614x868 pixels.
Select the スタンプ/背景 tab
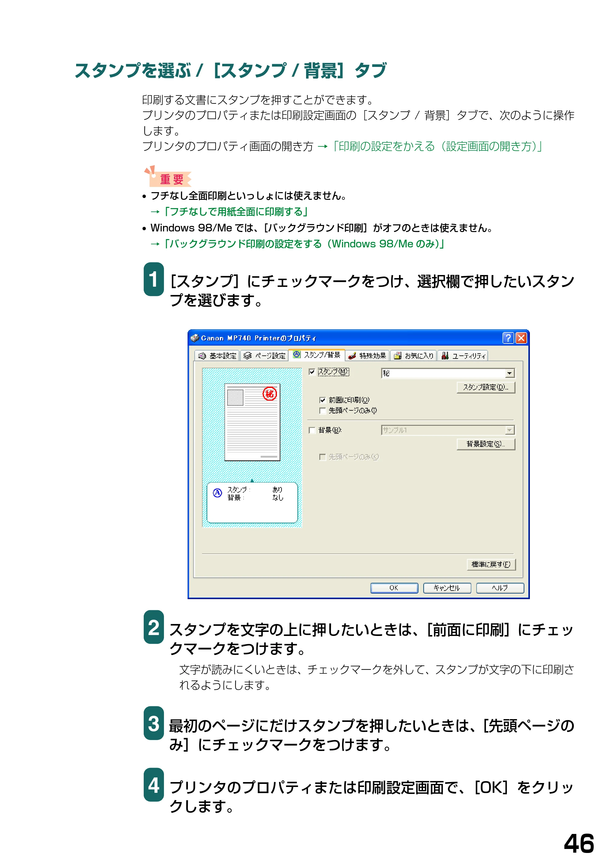click(x=317, y=355)
